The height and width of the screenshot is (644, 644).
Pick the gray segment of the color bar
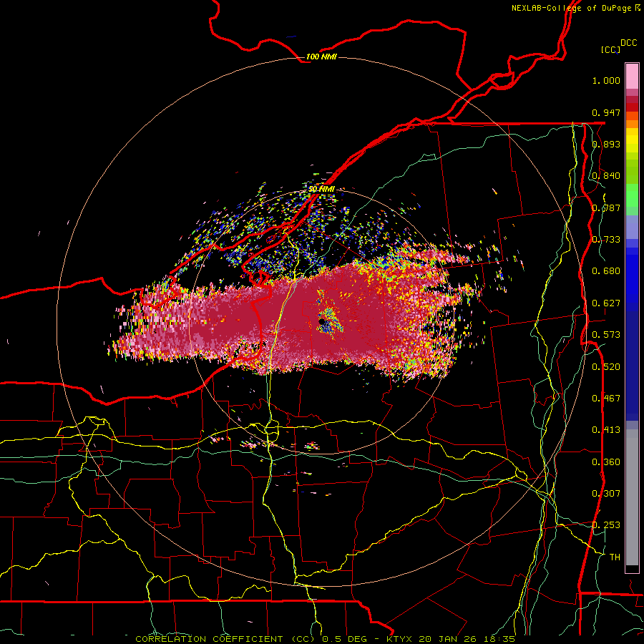click(x=632, y=497)
